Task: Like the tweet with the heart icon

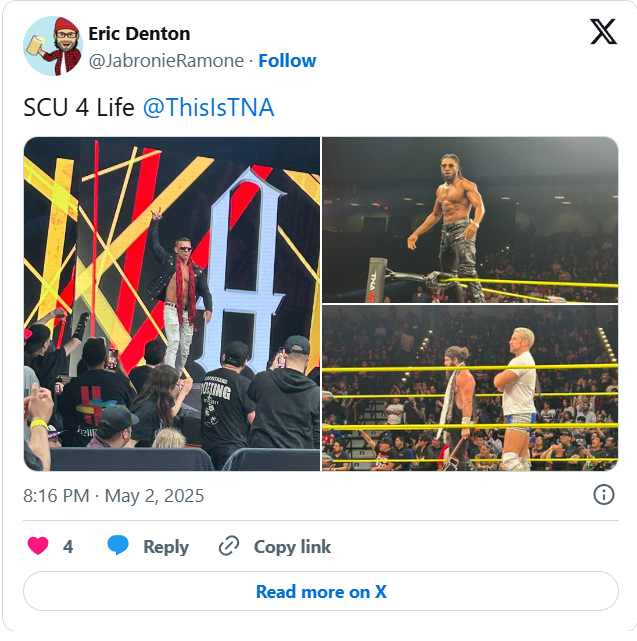Action: [38, 546]
